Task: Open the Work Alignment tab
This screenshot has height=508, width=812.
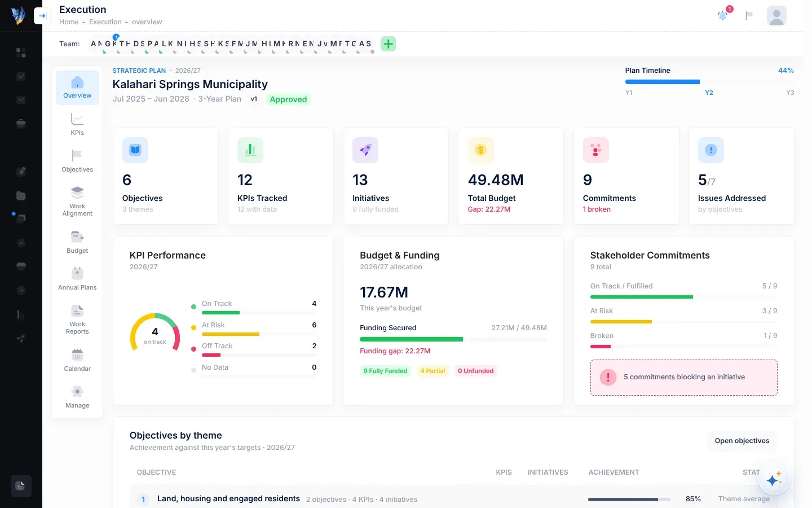Action: [77, 202]
